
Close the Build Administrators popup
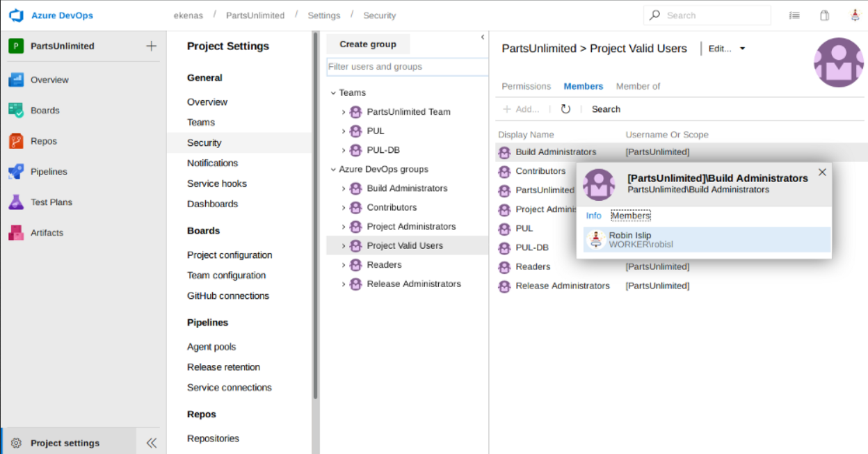pos(822,172)
